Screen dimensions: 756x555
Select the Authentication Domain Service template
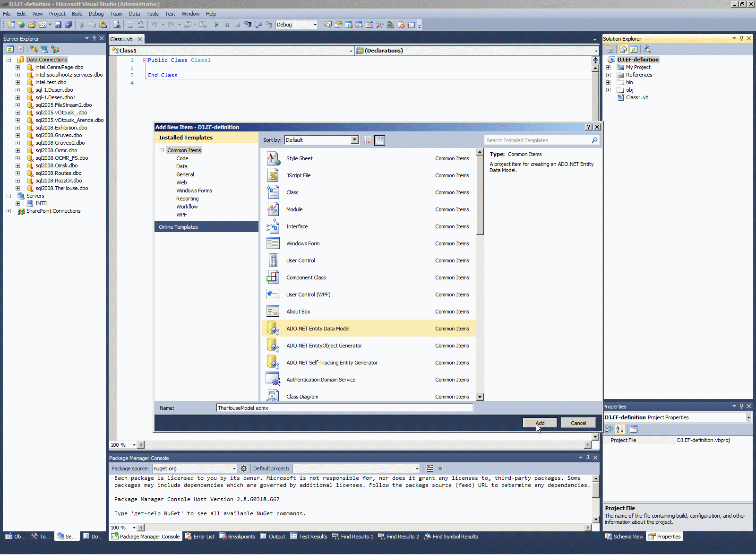(369, 380)
